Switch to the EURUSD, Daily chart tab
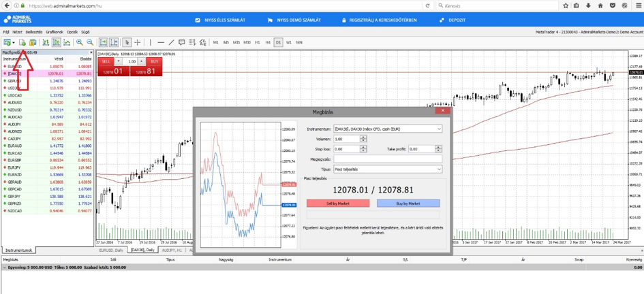The width and height of the screenshot is (644, 294). tap(110, 250)
